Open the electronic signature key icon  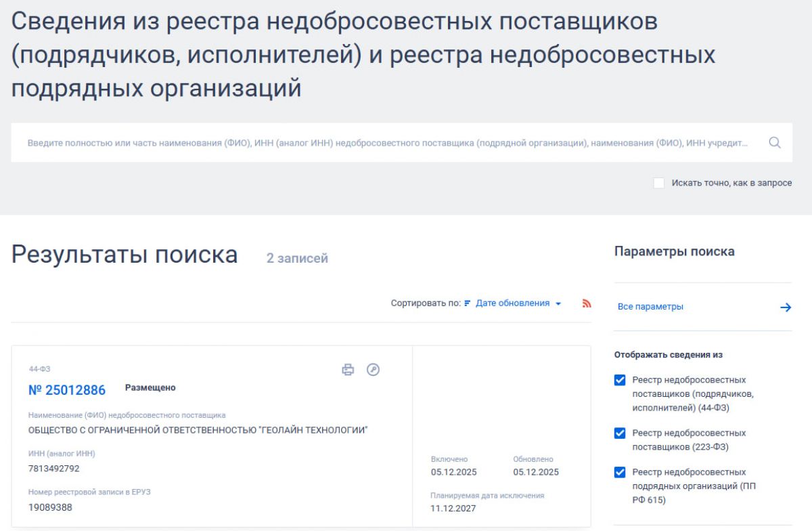click(x=373, y=369)
